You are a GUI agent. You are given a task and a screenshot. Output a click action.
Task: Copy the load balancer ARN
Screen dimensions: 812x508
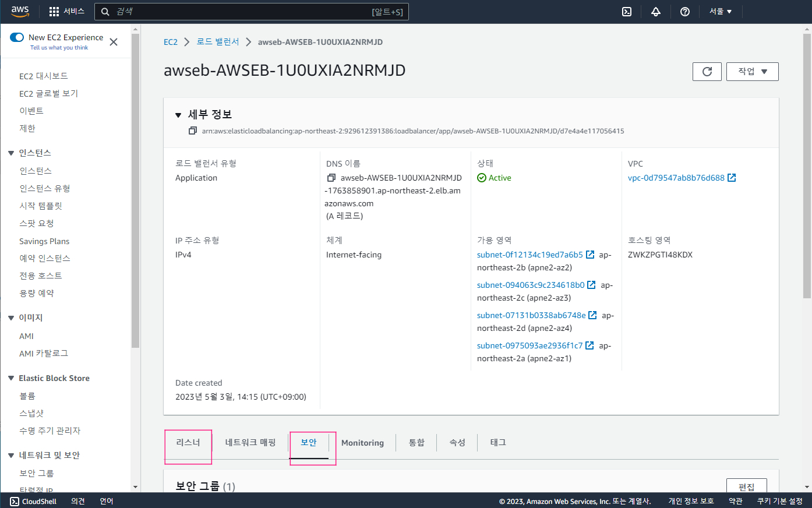[x=193, y=130]
